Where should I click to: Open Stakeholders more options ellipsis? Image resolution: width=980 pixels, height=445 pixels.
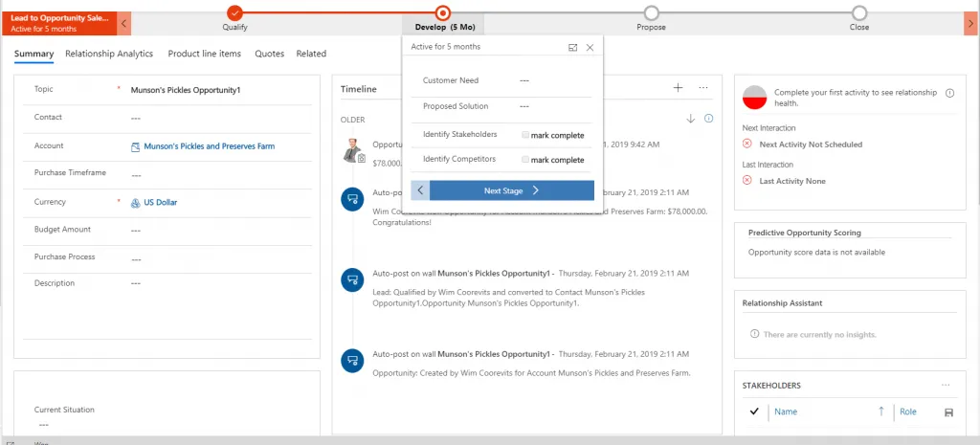946,385
